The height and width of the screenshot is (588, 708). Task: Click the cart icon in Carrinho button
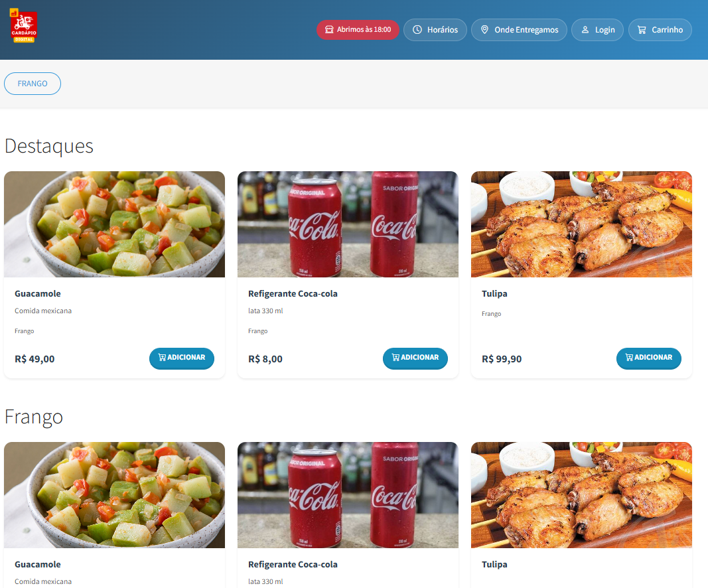click(642, 30)
